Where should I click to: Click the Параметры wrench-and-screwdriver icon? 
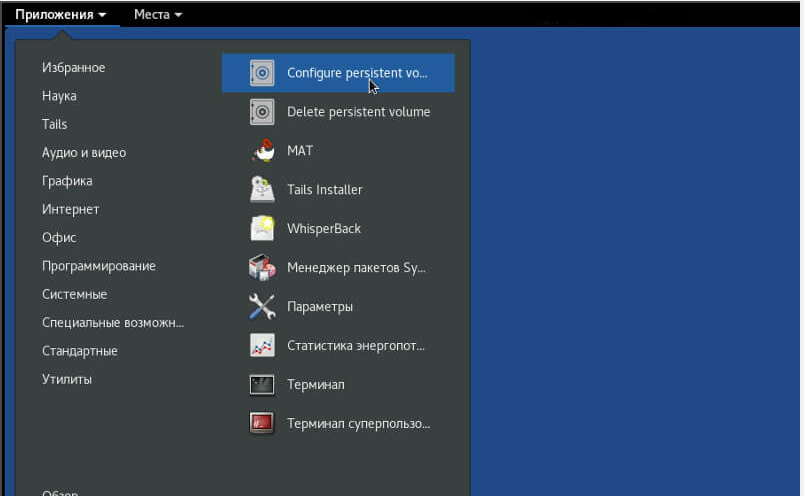pyautogui.click(x=262, y=307)
